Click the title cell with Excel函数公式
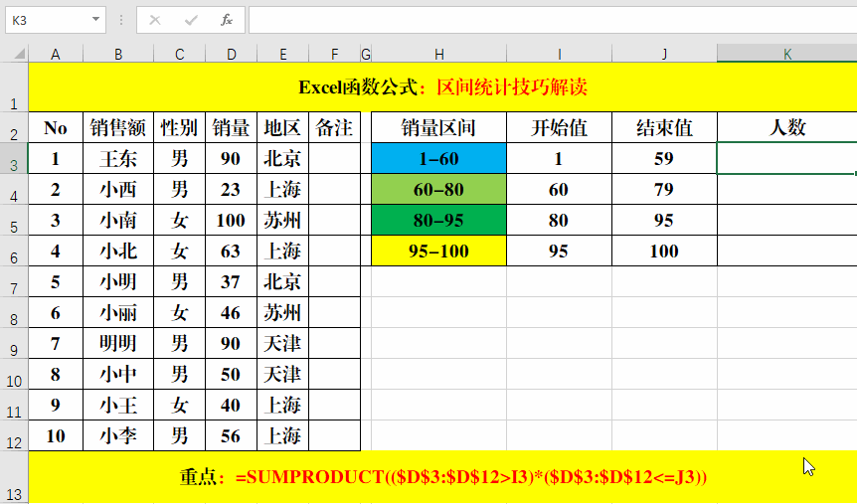857x504 pixels. point(442,87)
